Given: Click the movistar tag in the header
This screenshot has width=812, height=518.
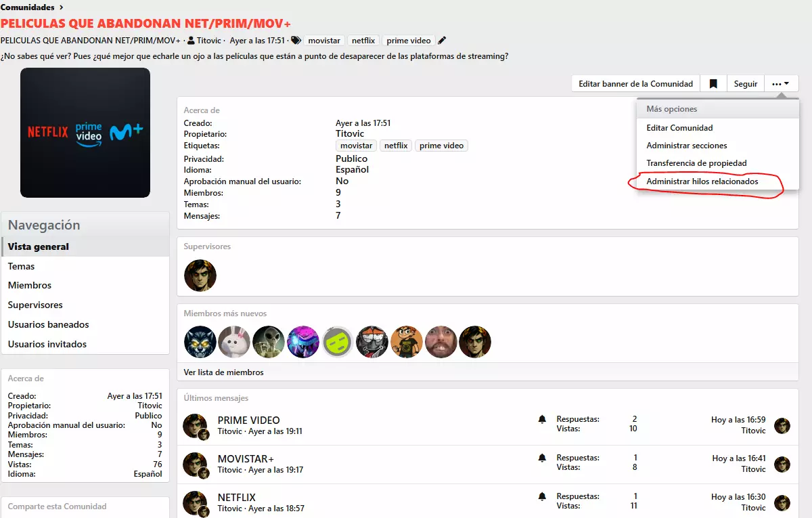Looking at the screenshot, I should (x=324, y=41).
